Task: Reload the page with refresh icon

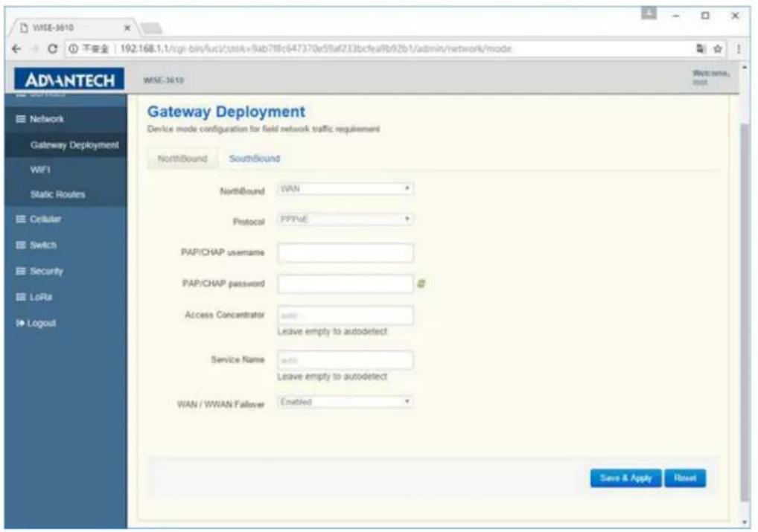Action: tap(53, 49)
